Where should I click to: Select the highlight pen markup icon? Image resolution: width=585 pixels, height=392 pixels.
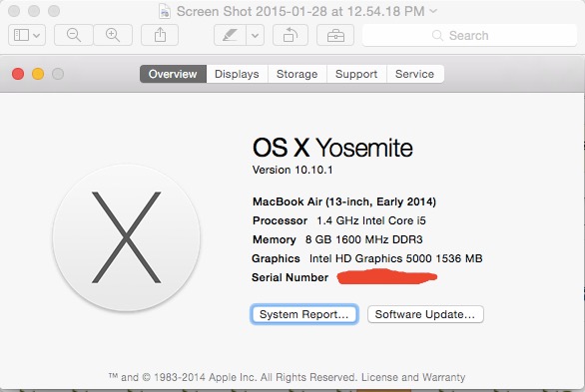coord(230,35)
